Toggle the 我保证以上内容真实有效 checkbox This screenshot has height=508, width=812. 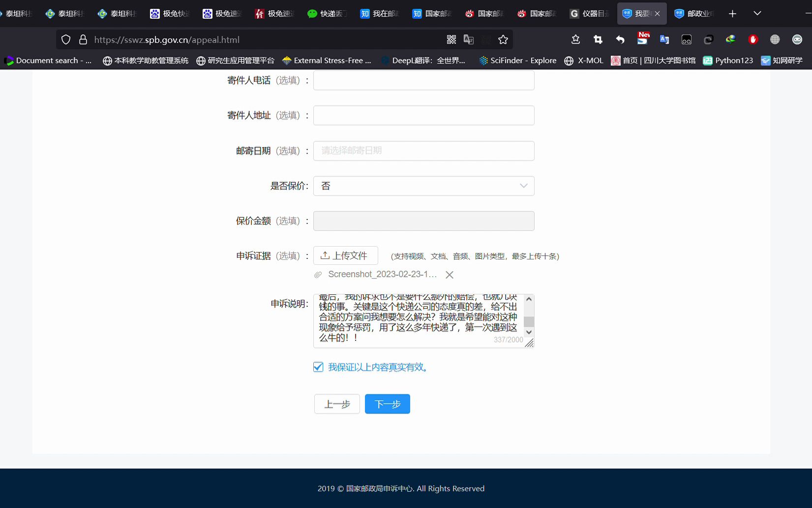pyautogui.click(x=318, y=367)
